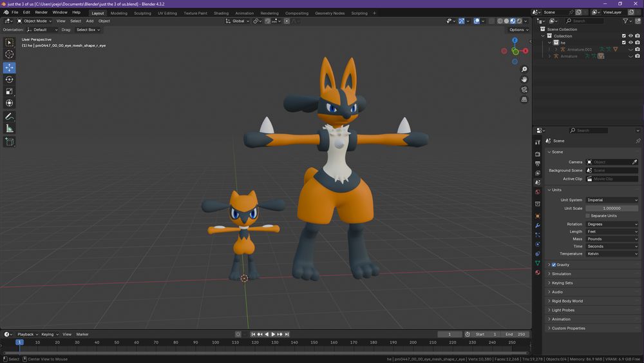Toggle camera view in the viewport
Screen dimensions: 644x363
click(524, 90)
